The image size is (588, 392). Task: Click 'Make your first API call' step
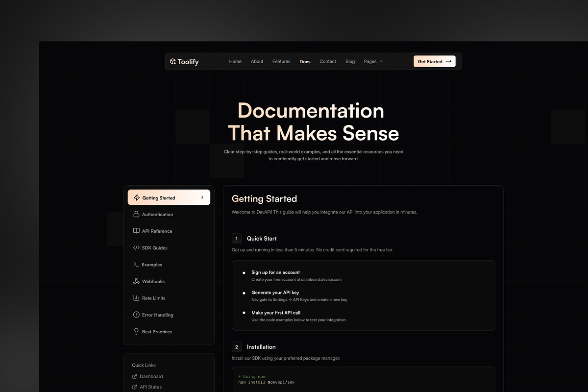click(x=276, y=313)
